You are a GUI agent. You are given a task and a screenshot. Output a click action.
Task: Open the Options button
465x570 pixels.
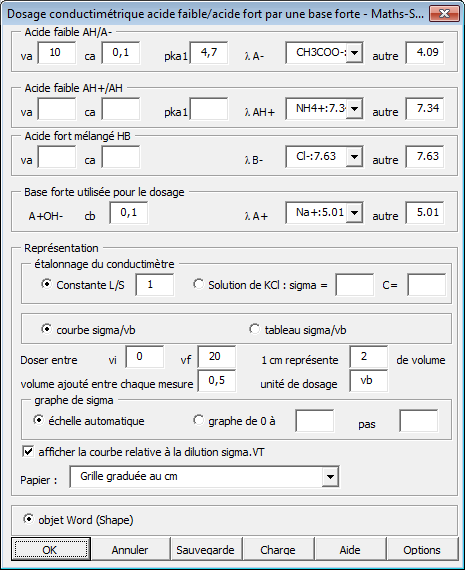[x=422, y=549]
